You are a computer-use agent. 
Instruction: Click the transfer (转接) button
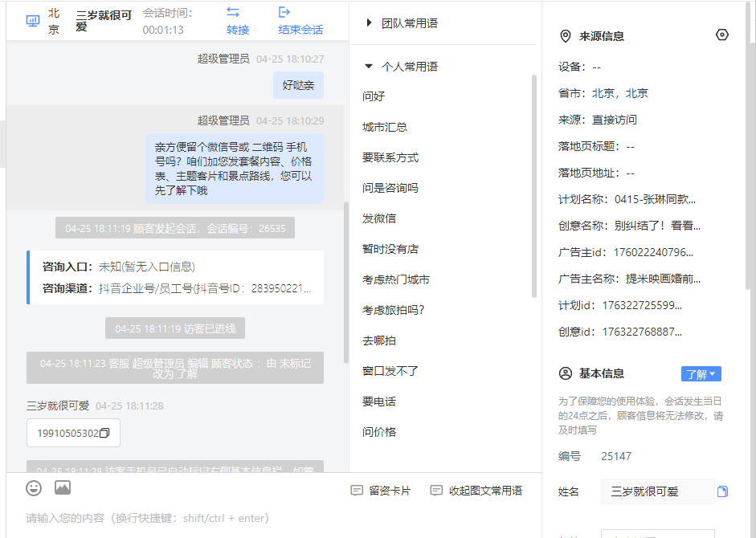point(238,21)
